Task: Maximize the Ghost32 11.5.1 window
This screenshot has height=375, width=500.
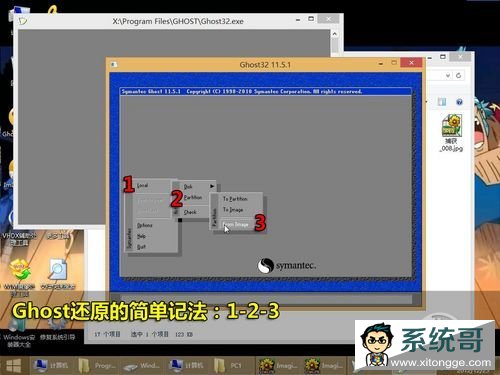Action: pyautogui.click(x=394, y=63)
